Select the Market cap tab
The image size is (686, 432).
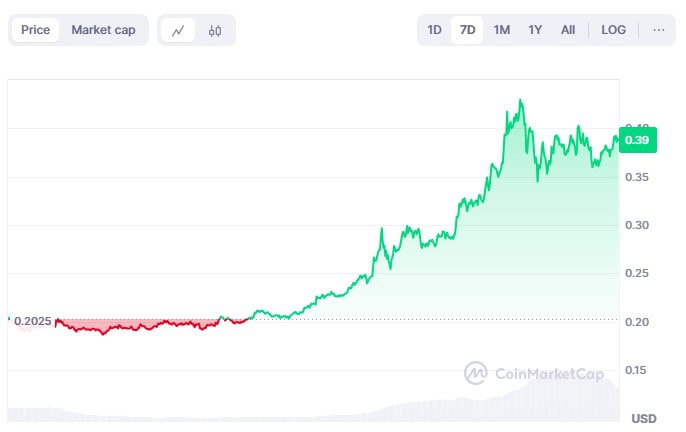point(103,30)
